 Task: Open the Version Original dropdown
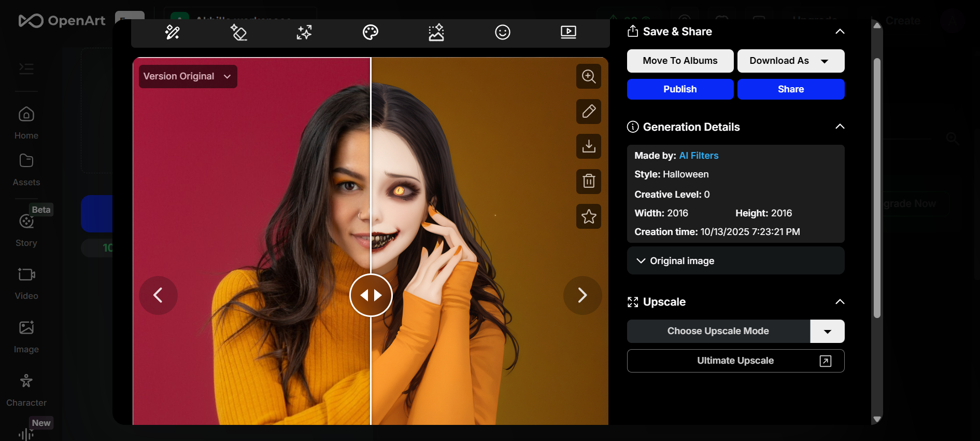188,77
